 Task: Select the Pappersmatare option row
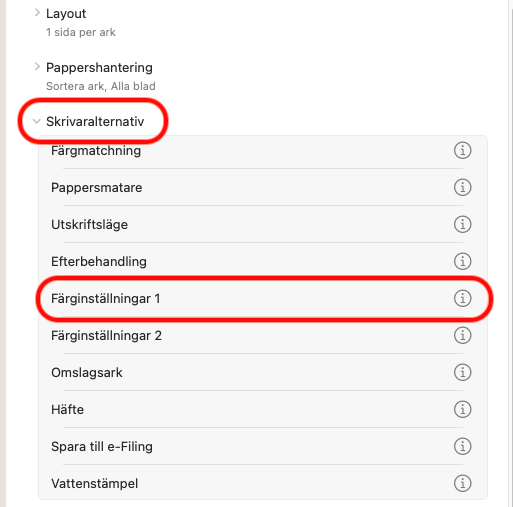point(263,187)
